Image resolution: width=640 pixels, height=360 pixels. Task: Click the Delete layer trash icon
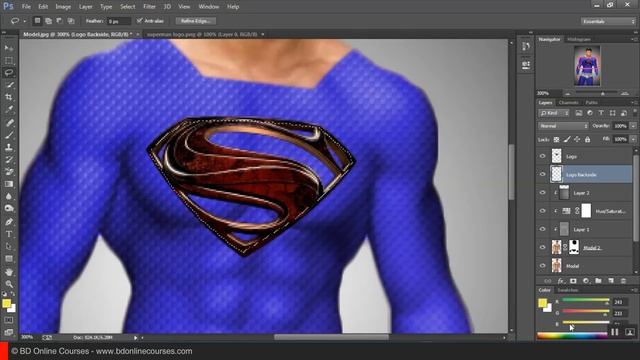[623, 281]
